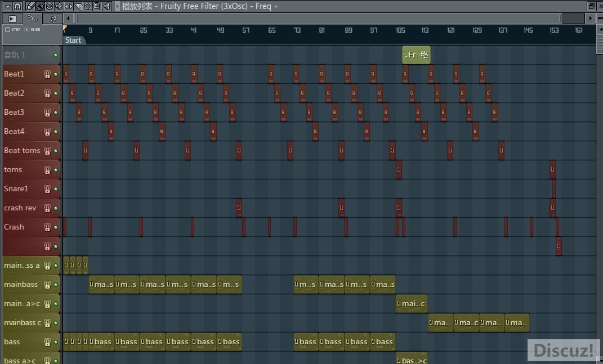Select the Delete tool
603x364 pixels.
[x=50, y=6]
